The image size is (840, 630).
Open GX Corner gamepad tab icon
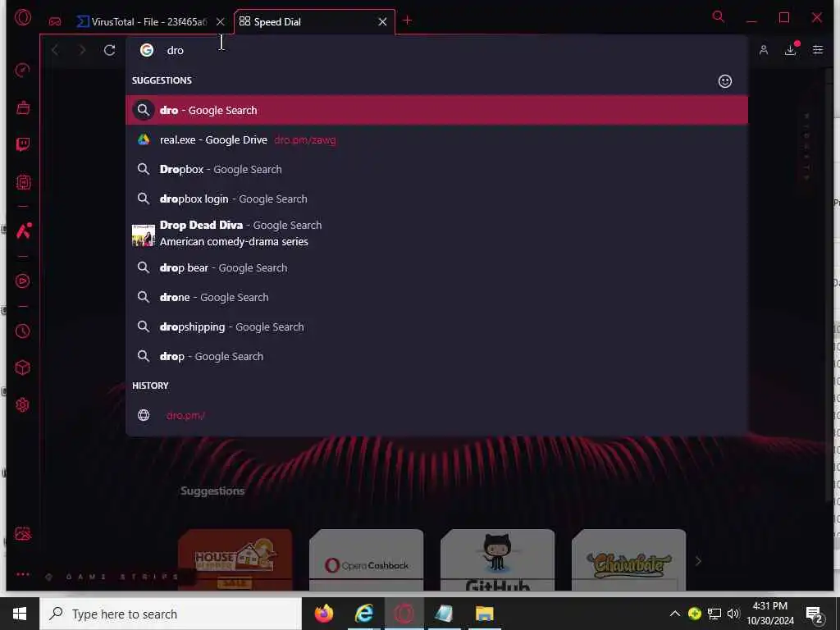click(55, 21)
